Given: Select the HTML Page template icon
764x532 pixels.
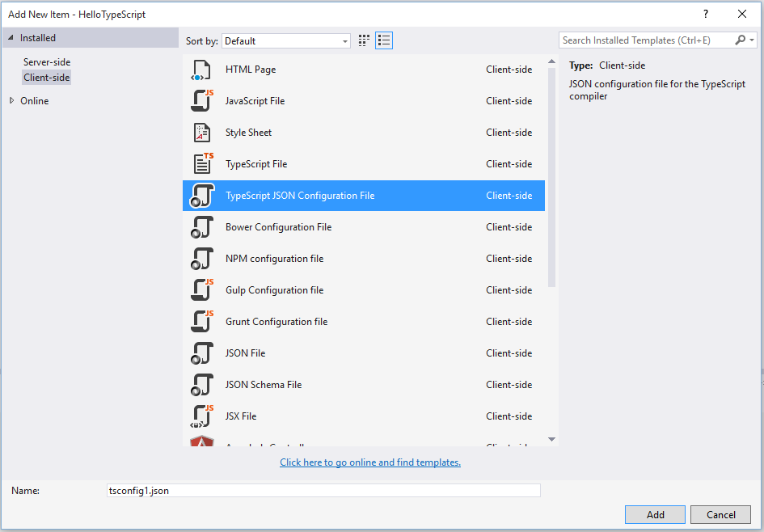Looking at the screenshot, I should 200,70.
